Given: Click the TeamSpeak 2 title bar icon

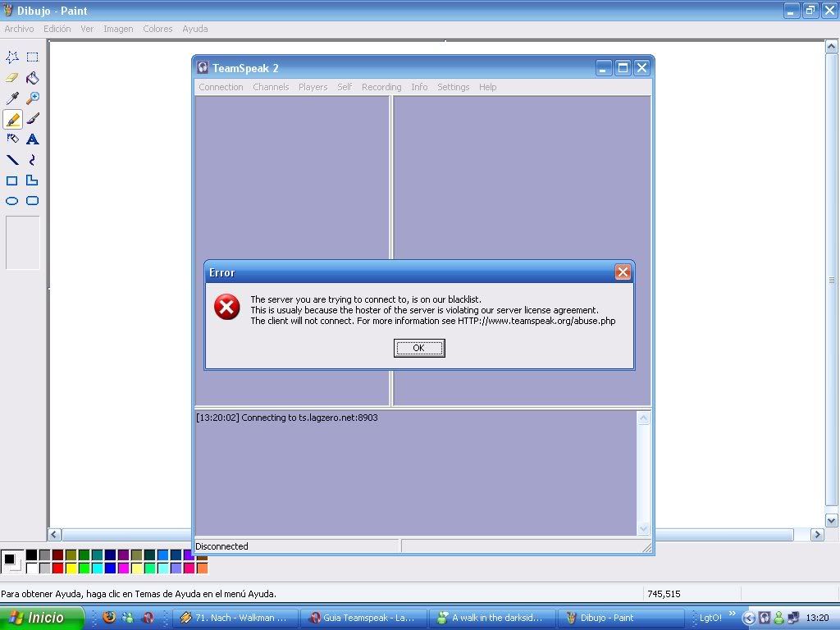Looking at the screenshot, I should click(203, 67).
